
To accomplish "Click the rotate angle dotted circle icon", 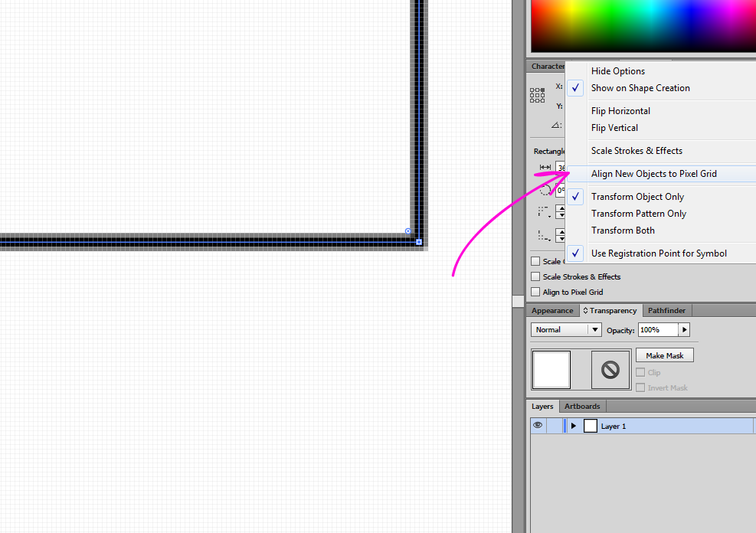I will coord(545,189).
